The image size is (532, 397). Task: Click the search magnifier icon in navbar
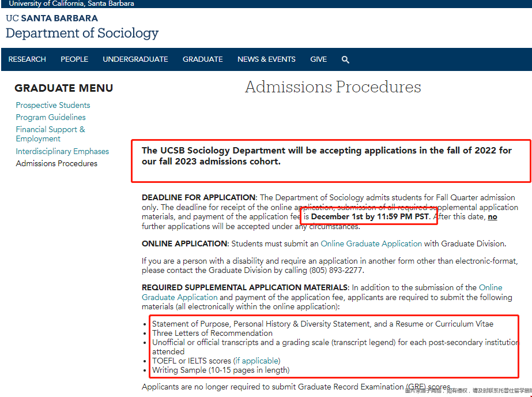345,59
